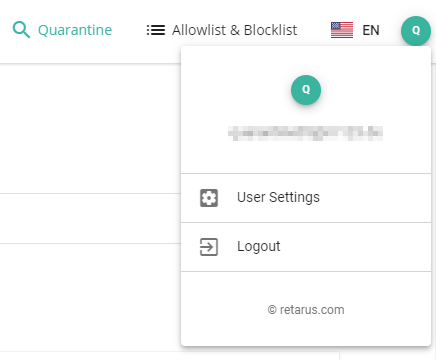Click the empty footer area below retarus.com

(x=306, y=331)
